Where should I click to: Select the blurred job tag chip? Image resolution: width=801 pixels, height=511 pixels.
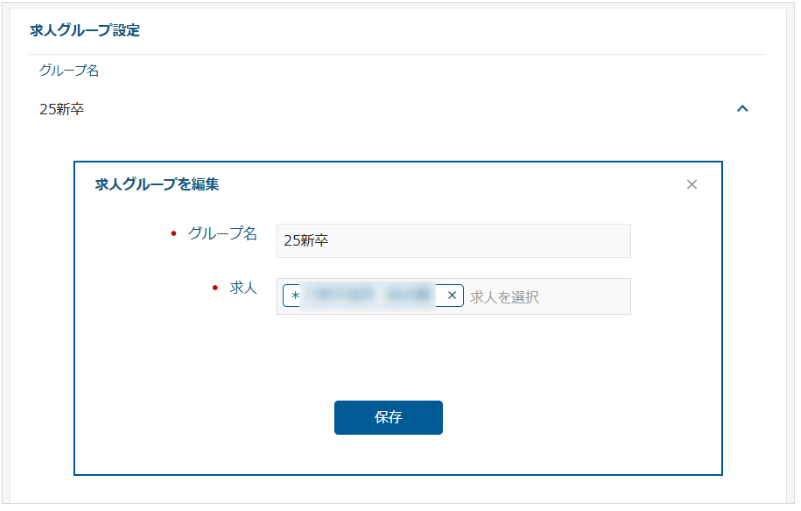click(x=373, y=296)
